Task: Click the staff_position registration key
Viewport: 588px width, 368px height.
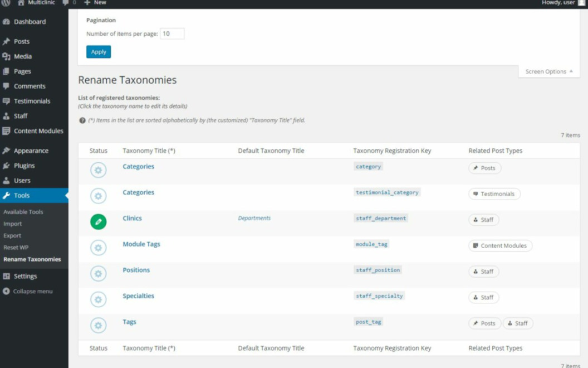Action: tap(378, 270)
